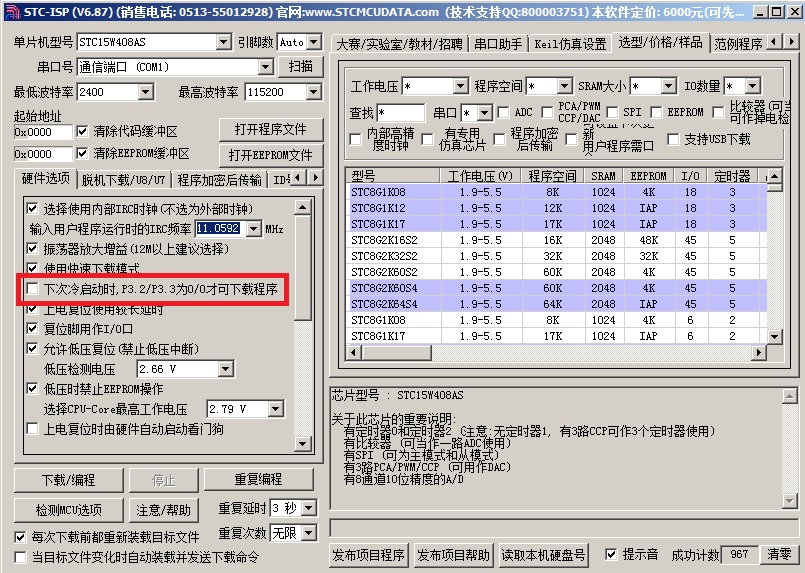Open the 串口号 COM1 dropdown

pyautogui.click(x=265, y=66)
